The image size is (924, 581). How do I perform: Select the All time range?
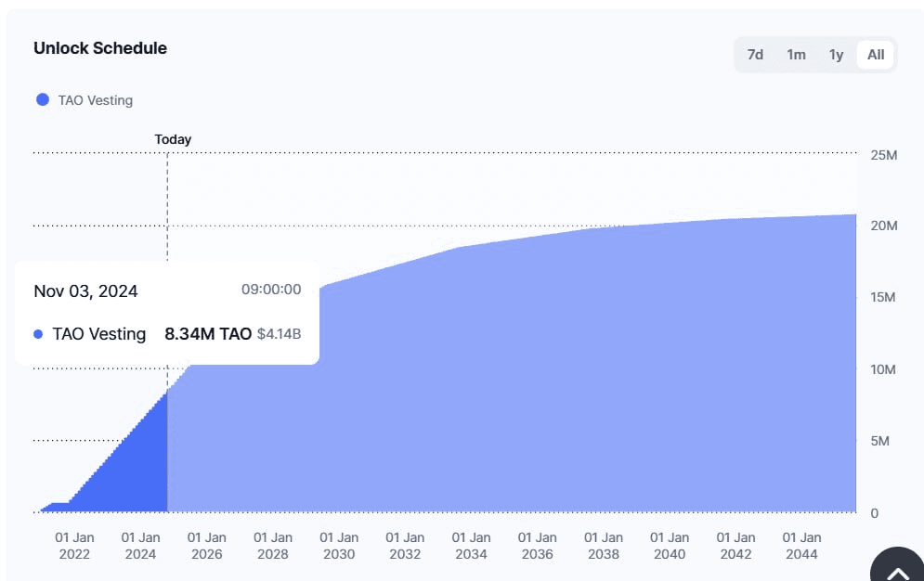[x=876, y=55]
